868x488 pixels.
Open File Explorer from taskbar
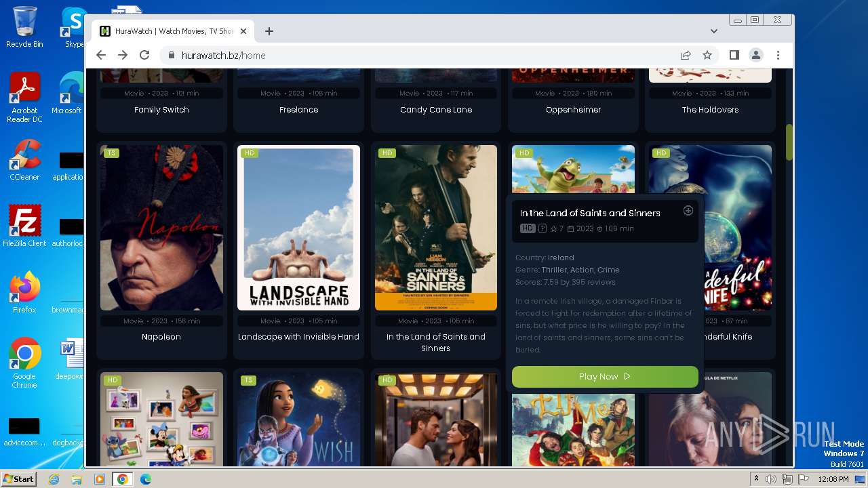(77, 479)
